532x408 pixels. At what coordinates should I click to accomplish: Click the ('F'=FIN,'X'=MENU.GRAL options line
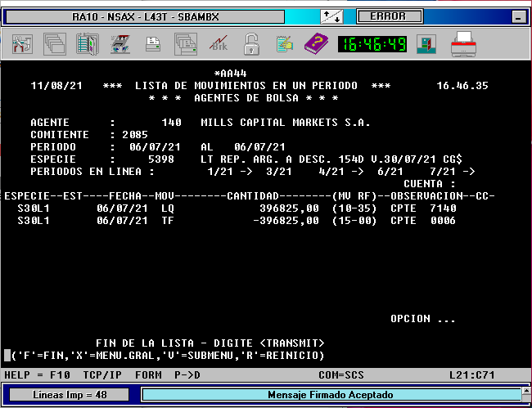pyautogui.click(x=168, y=356)
